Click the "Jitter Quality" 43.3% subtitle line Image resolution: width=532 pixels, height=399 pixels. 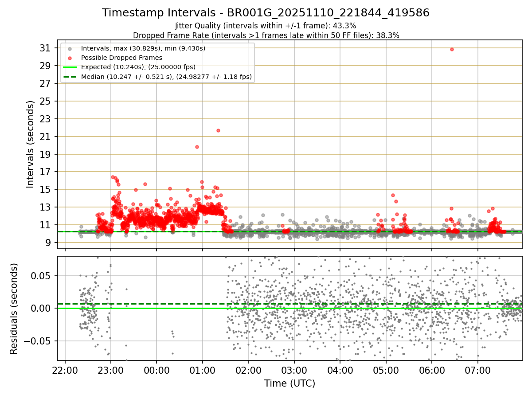click(266, 26)
